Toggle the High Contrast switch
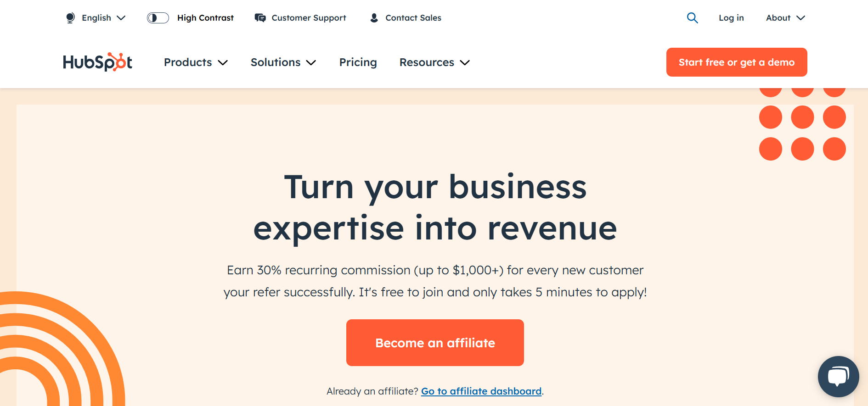This screenshot has width=868, height=406. [x=158, y=18]
